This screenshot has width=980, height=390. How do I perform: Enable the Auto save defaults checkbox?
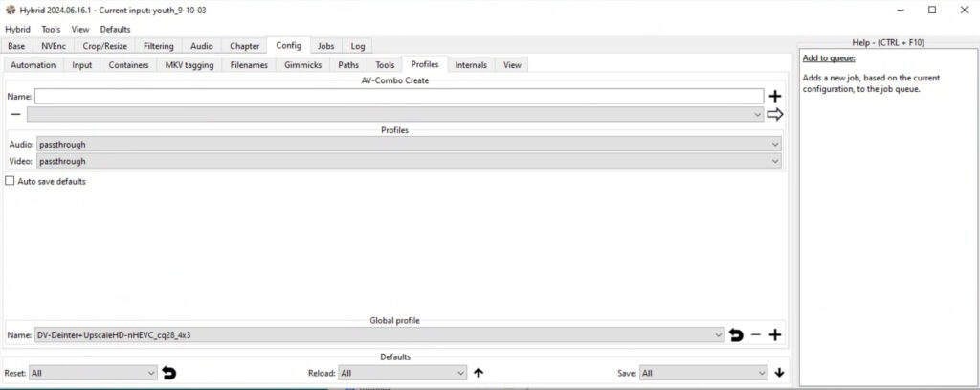11,181
